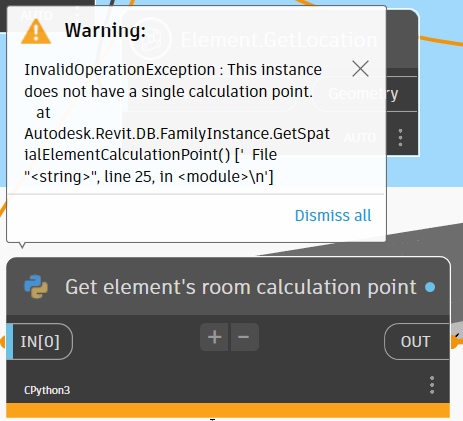Click Dismiss all link
463x421 pixels.
(333, 216)
